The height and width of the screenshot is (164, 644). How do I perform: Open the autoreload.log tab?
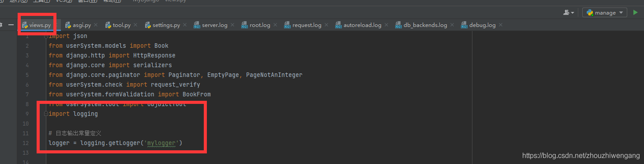tap(358, 25)
